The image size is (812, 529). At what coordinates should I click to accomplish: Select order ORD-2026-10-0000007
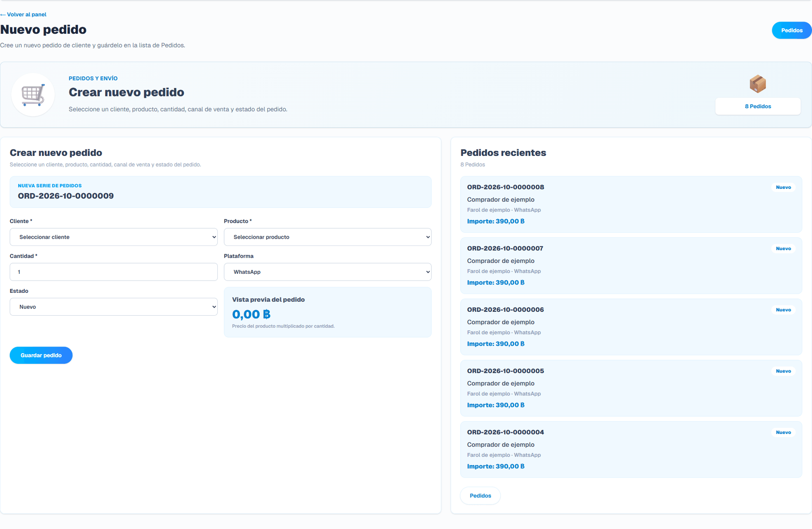[631, 266]
